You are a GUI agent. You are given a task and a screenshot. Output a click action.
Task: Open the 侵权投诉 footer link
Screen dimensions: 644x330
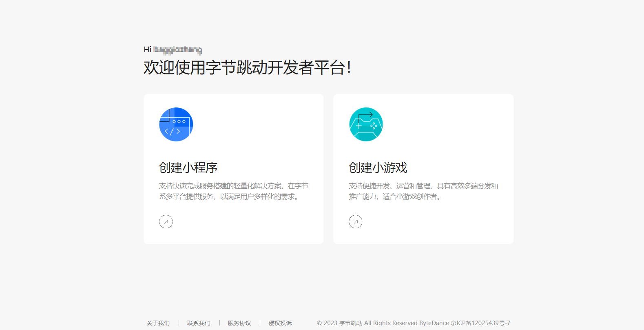point(280,323)
